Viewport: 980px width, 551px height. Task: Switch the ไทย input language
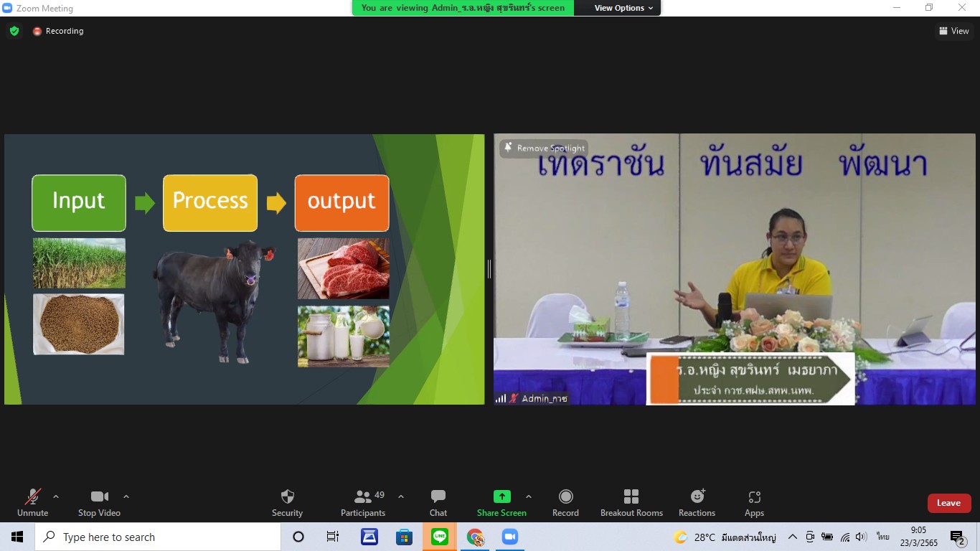(x=883, y=537)
